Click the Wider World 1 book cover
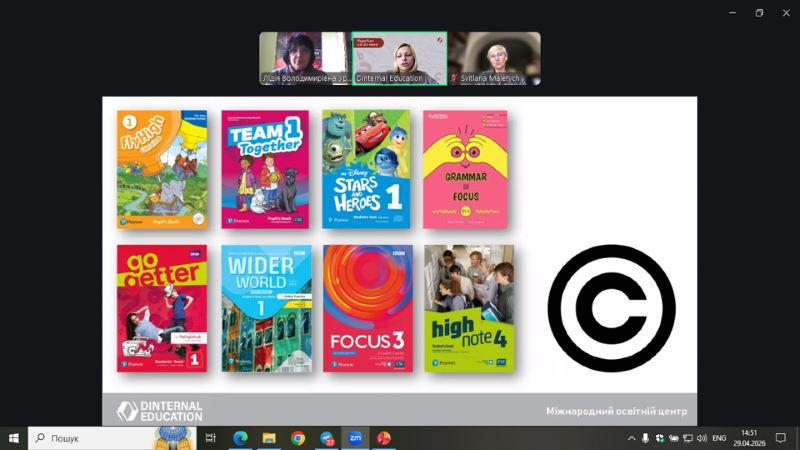 (266, 308)
